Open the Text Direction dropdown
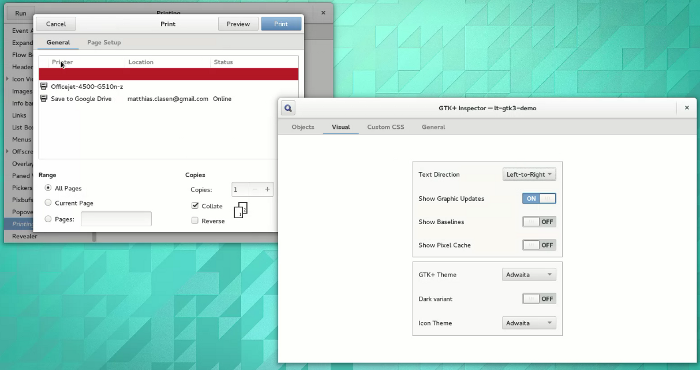 pyautogui.click(x=529, y=175)
